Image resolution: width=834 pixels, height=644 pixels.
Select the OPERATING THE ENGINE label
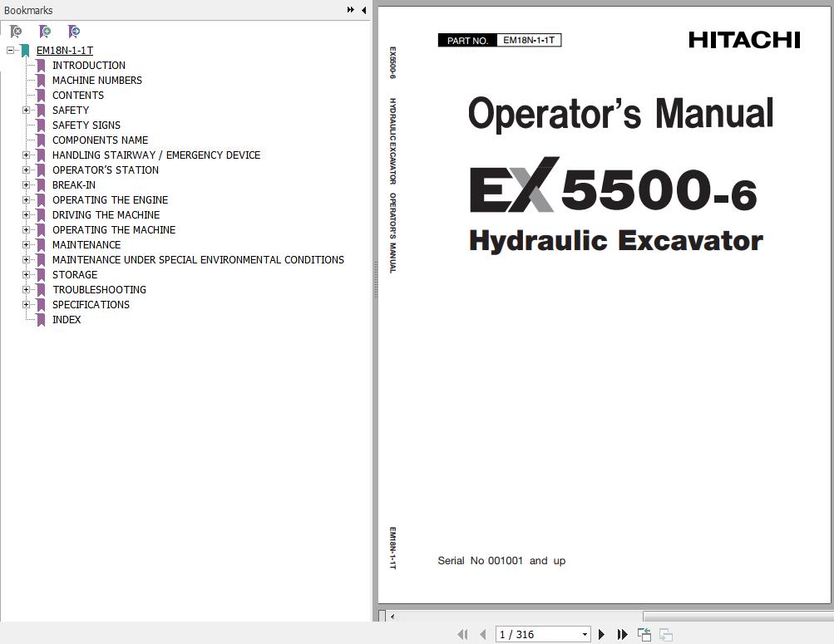tap(110, 199)
